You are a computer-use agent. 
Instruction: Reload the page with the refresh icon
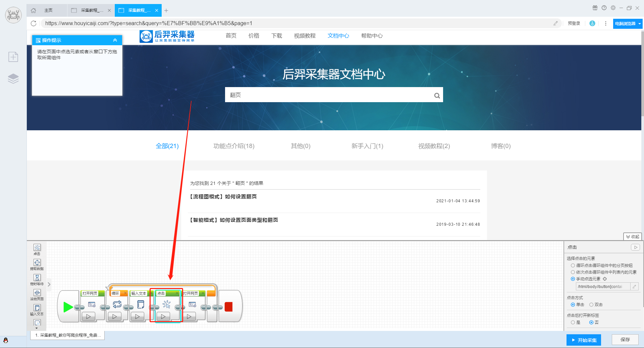tap(34, 23)
